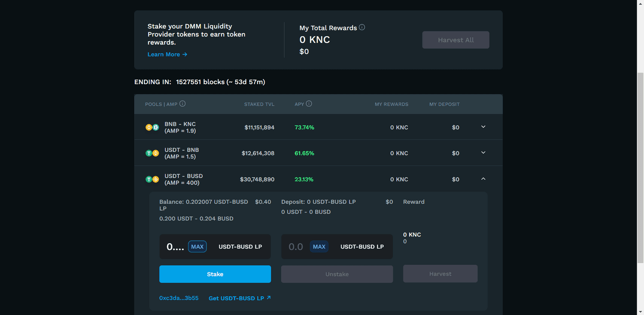Click the USDT - BUSD pool token icons
Viewport: 644px width, 315px height.
coord(152,179)
